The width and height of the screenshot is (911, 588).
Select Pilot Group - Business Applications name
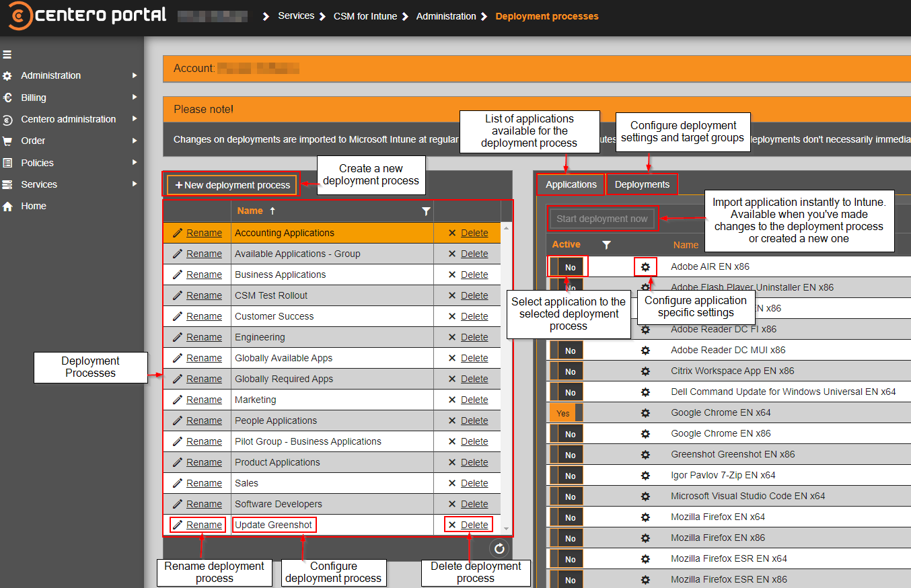[308, 441]
